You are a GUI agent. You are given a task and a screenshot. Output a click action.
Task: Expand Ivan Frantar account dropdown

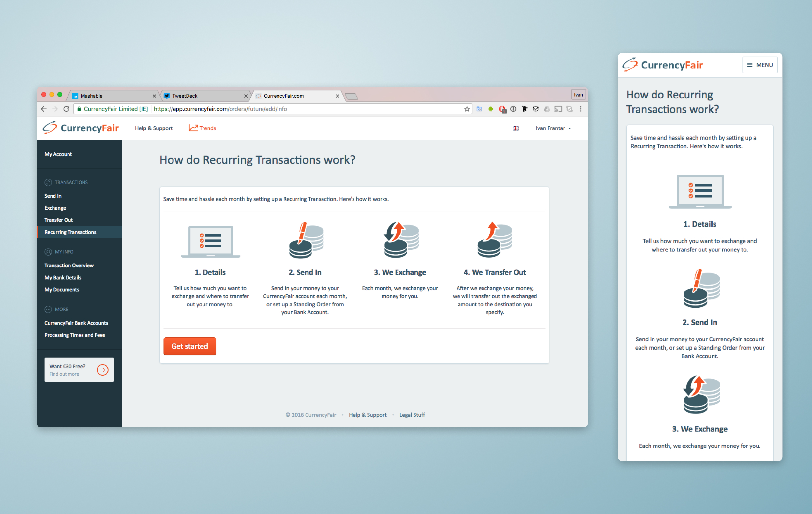click(554, 128)
